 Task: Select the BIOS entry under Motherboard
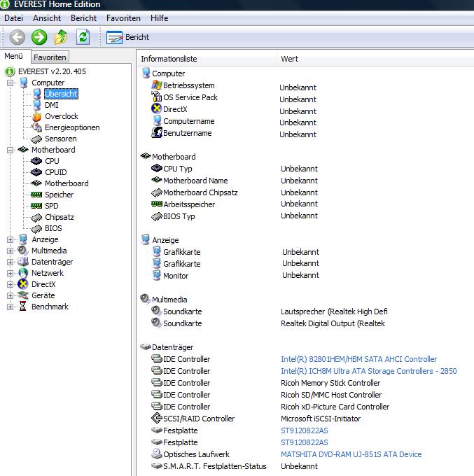[53, 228]
